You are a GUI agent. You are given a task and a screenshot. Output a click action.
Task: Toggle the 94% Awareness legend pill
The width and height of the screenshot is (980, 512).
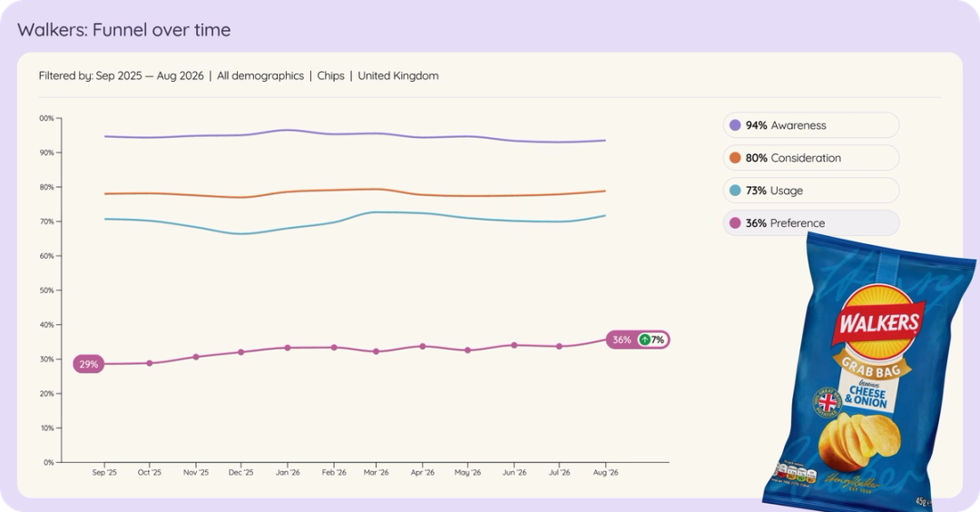pos(810,125)
